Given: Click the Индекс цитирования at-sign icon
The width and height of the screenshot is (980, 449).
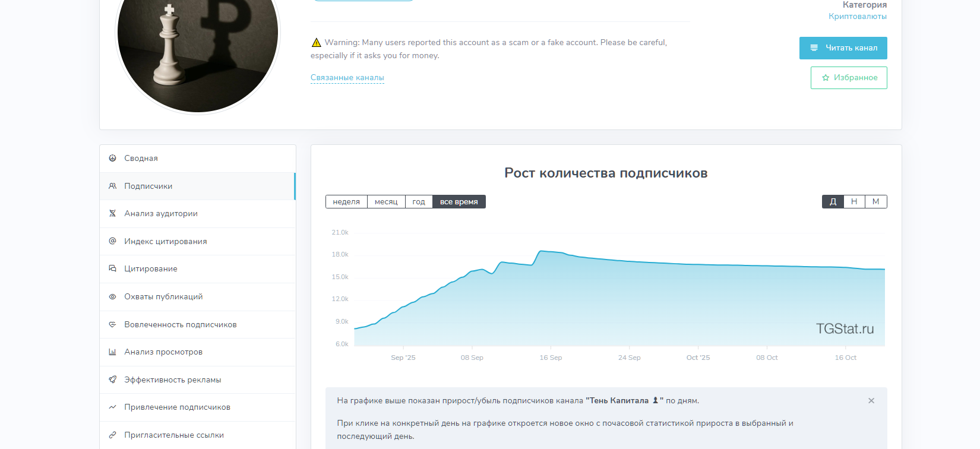Looking at the screenshot, I should pyautogui.click(x=112, y=241).
